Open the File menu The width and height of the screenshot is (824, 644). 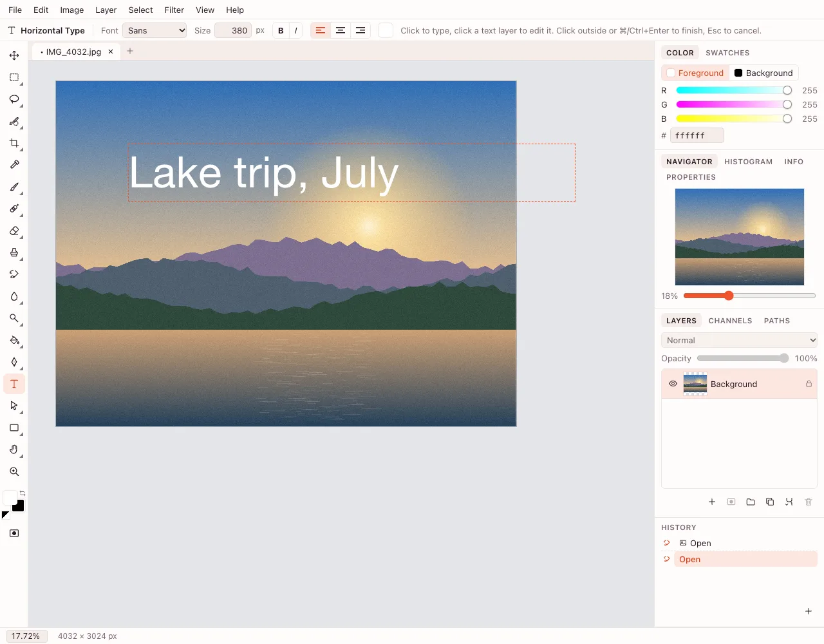click(x=15, y=10)
